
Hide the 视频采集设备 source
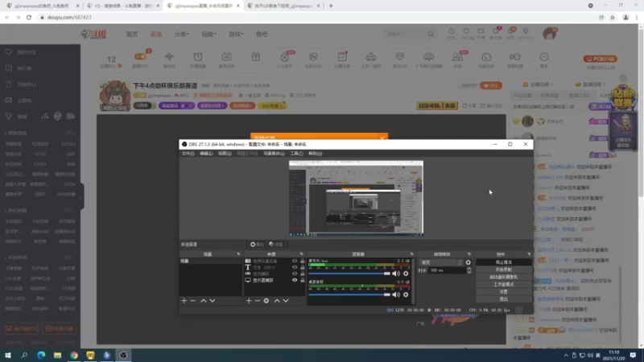pyautogui.click(x=295, y=261)
